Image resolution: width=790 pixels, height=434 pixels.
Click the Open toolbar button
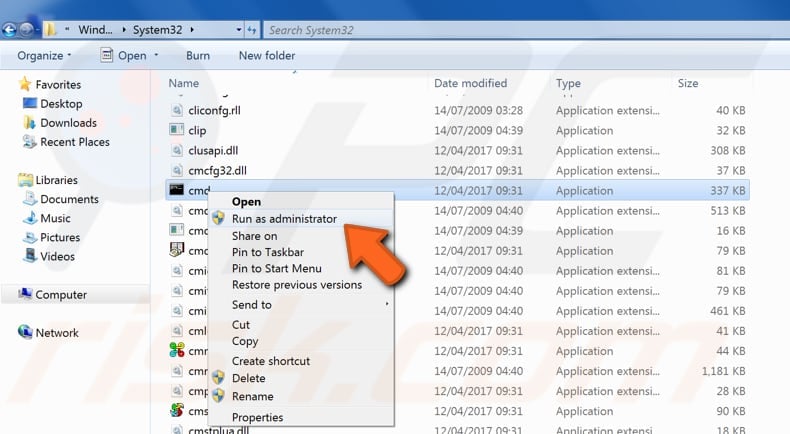click(124, 55)
